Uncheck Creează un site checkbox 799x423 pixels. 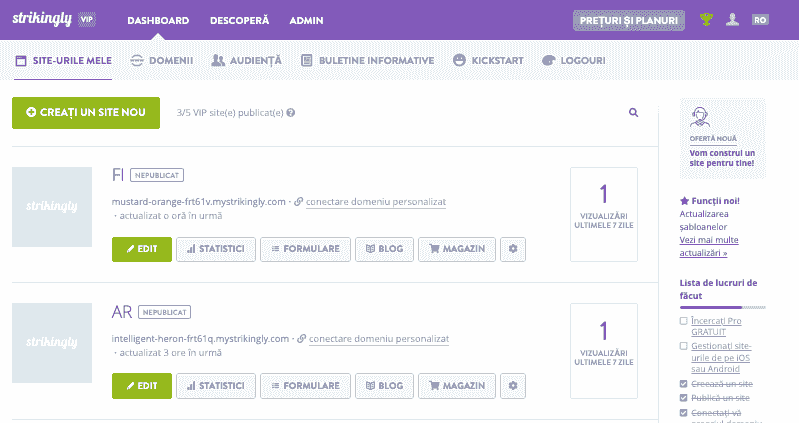[x=683, y=384]
